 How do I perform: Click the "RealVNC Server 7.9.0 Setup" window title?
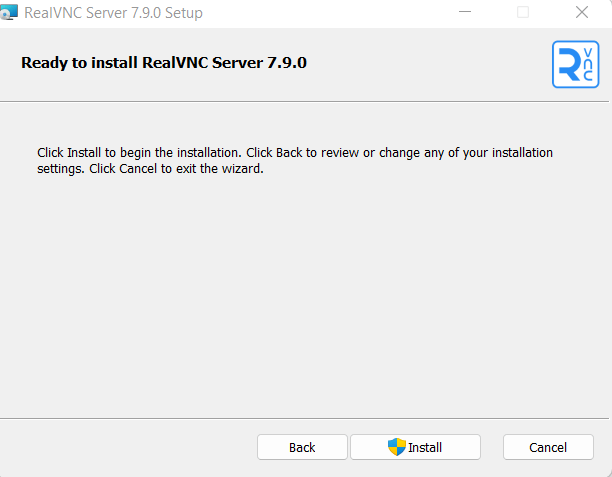point(113,13)
